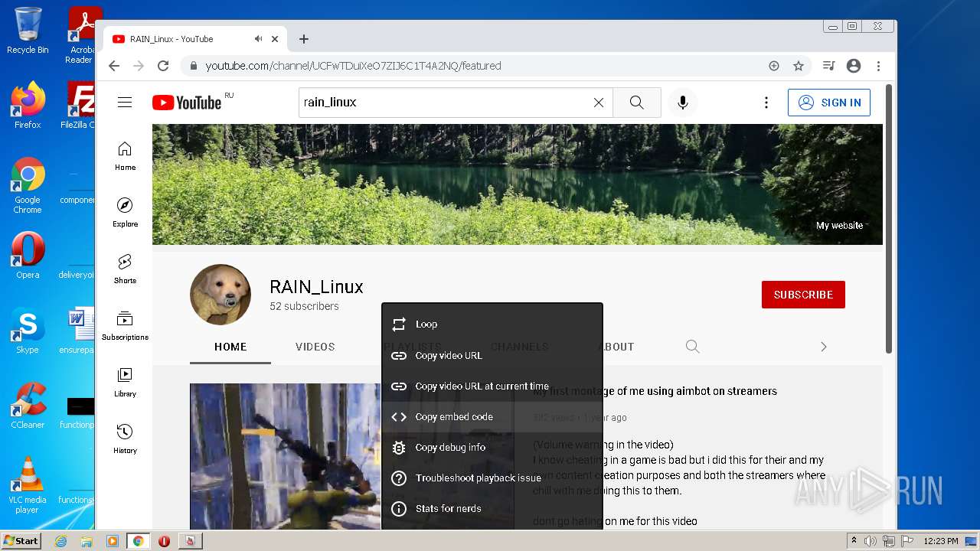Screen dimensions: 980x551
Task: Click the browser address bar URL
Action: [x=353, y=66]
